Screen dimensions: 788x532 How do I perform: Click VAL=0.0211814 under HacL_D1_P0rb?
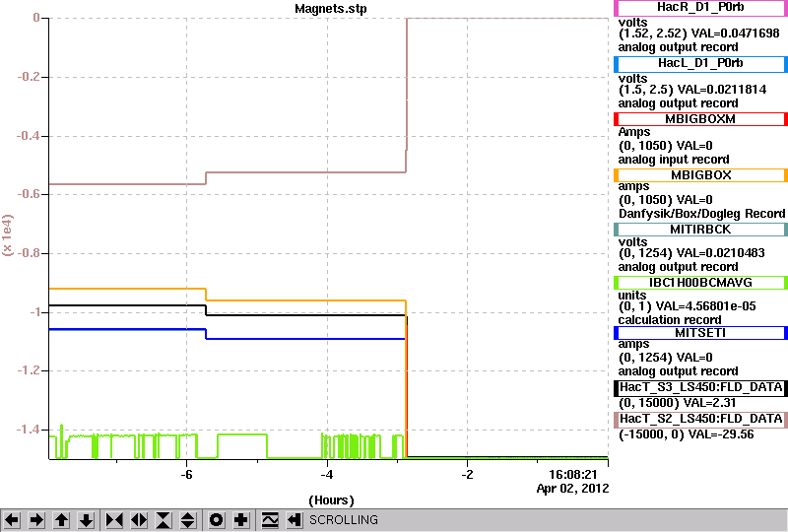722,90
